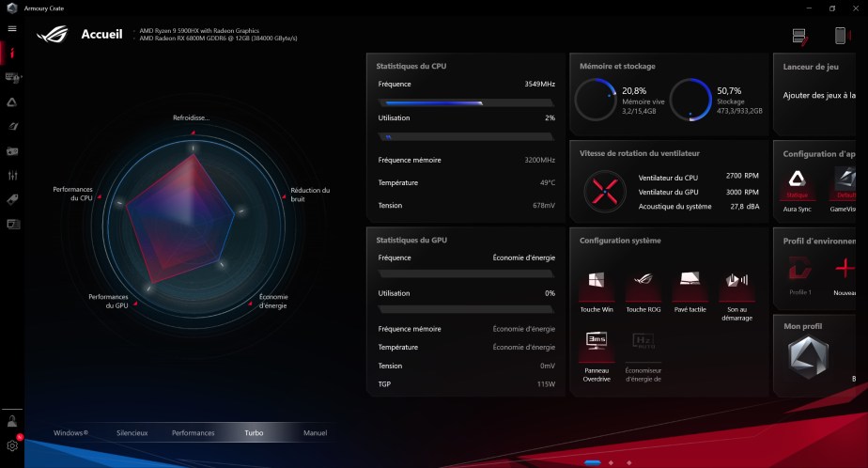This screenshot has height=468, width=868.
Task: Switch to Manuel operating mode
Action: click(x=315, y=433)
